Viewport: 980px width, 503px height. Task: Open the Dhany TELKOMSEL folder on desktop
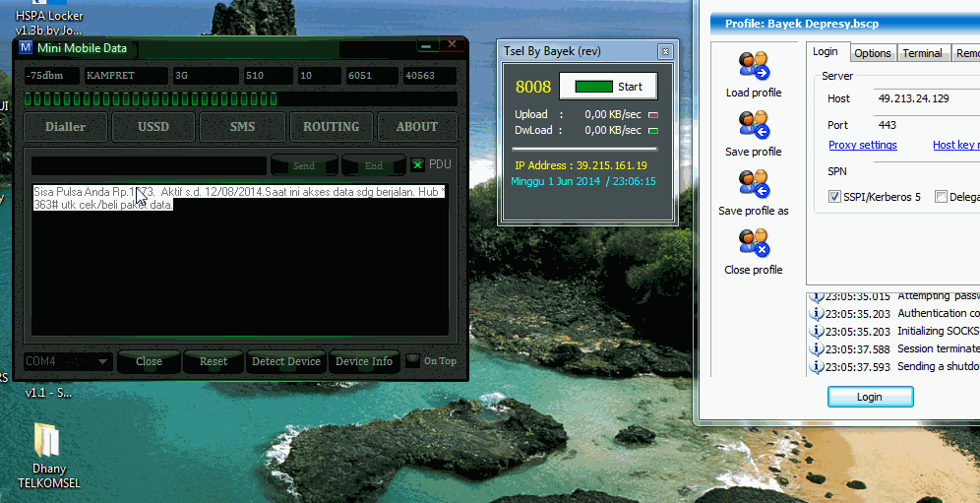click(x=47, y=441)
